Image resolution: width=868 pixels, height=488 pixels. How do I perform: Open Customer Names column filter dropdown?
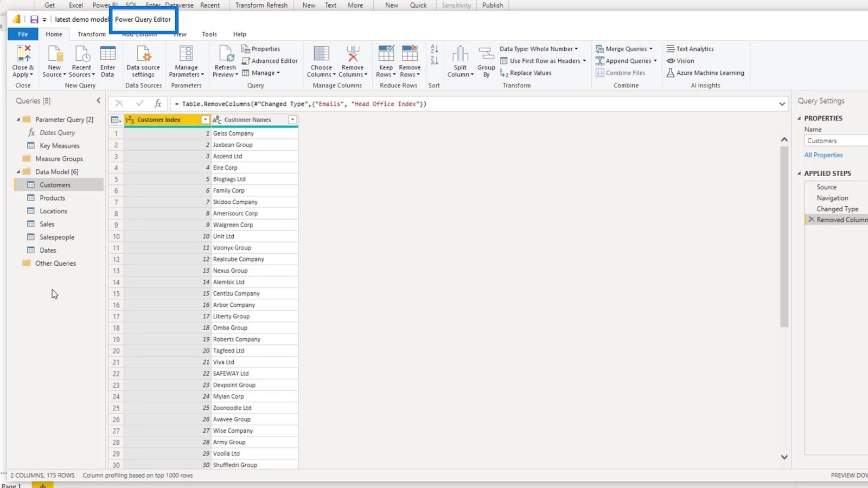coord(292,120)
